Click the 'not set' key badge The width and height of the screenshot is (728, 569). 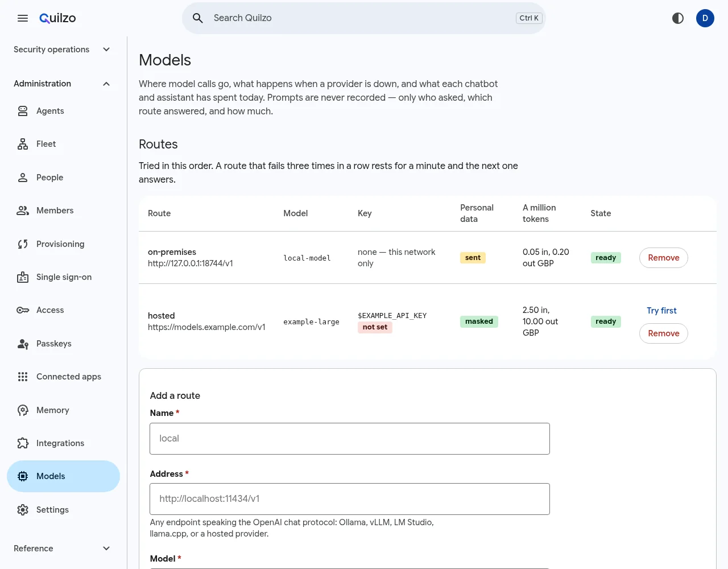click(x=375, y=327)
